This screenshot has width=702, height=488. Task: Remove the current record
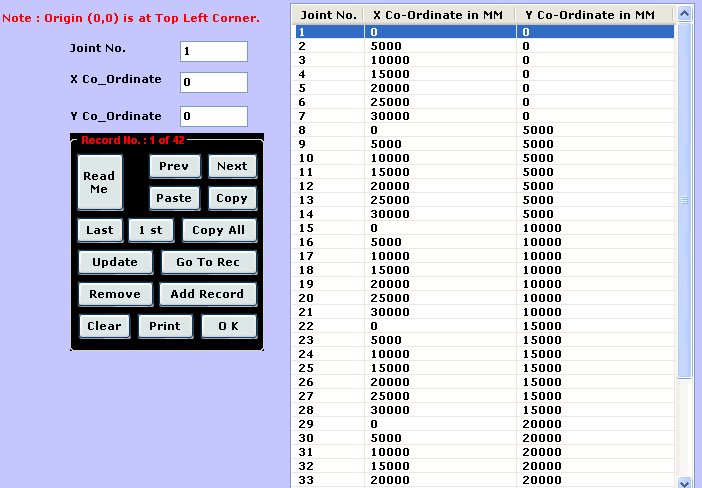pyautogui.click(x=115, y=294)
